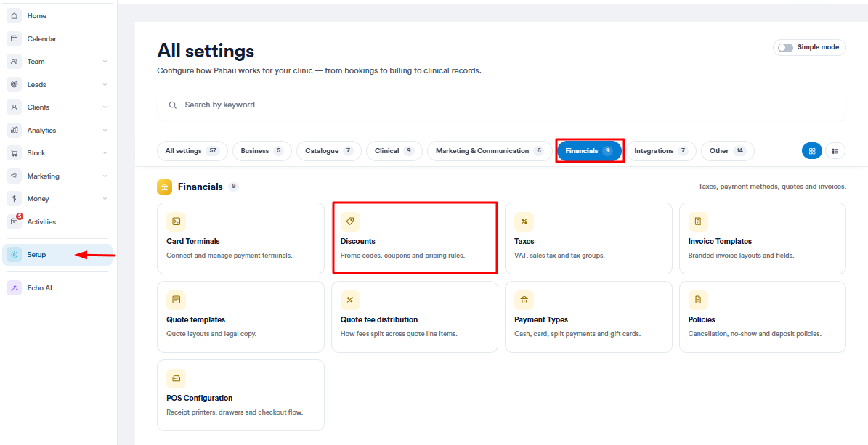Toggle Simple mode switch

point(785,48)
